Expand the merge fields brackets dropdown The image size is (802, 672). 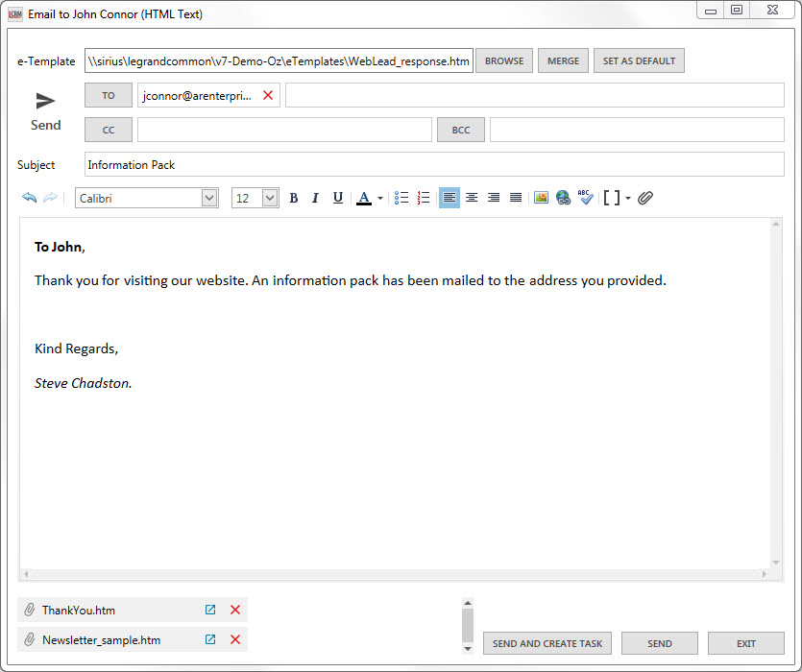(x=627, y=199)
